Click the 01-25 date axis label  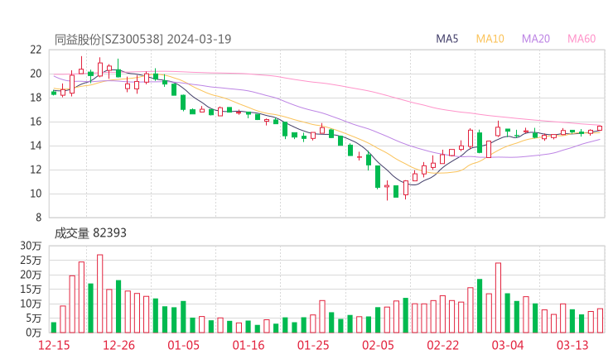point(313,345)
